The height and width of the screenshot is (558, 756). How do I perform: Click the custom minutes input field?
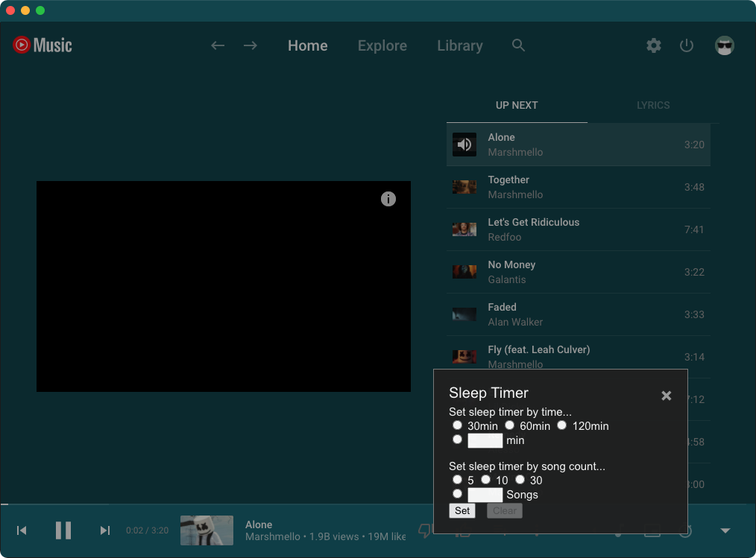485,440
